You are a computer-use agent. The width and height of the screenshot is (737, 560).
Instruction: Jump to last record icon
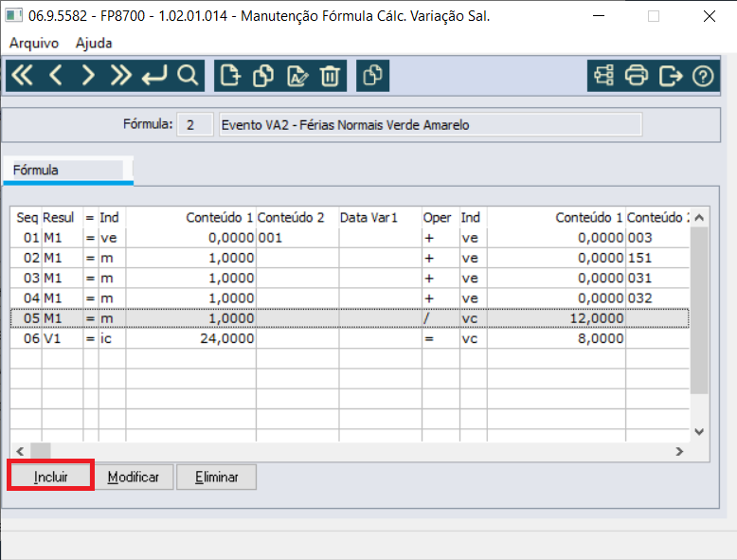[121, 75]
